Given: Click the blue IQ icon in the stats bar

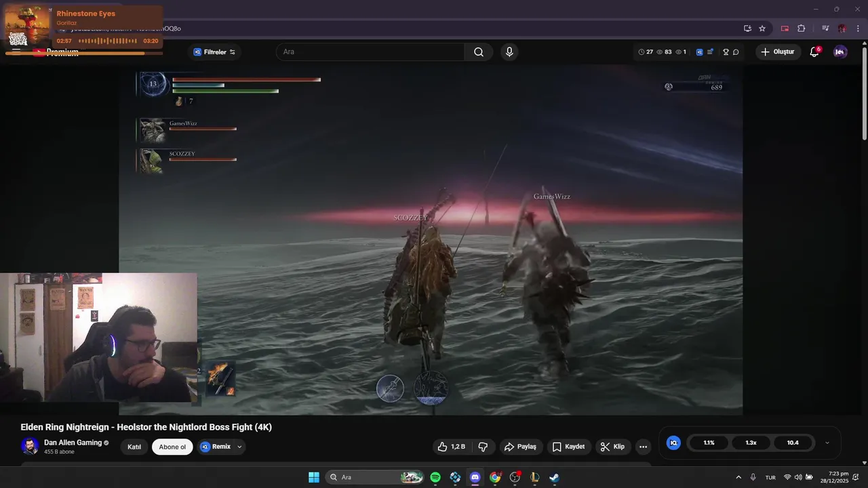Looking at the screenshot, I should point(699,52).
